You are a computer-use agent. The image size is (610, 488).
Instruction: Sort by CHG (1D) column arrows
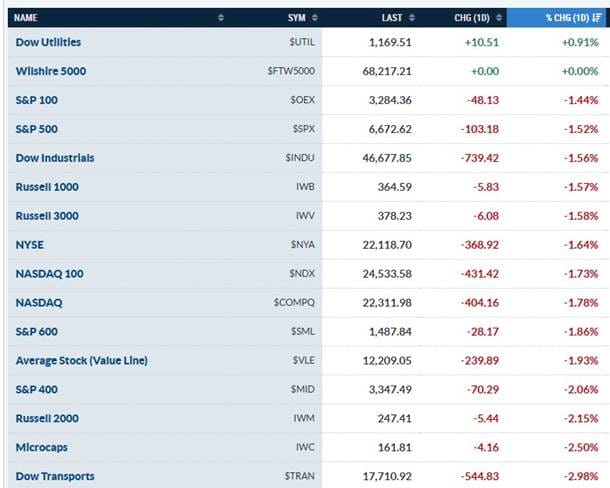click(499, 18)
